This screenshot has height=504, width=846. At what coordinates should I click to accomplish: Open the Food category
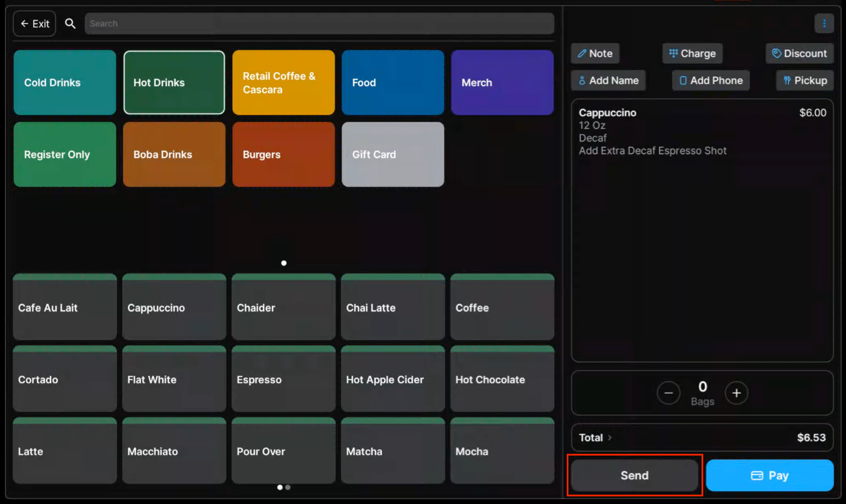point(393,83)
